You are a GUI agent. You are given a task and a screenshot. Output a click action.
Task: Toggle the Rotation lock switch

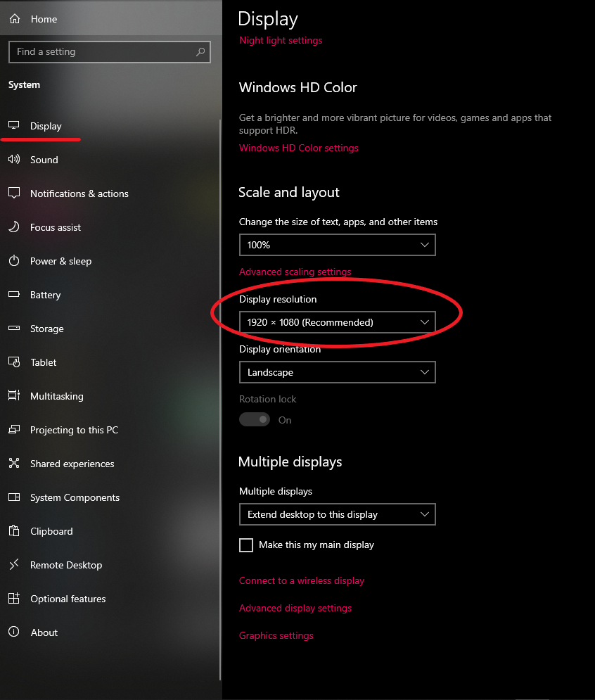pyautogui.click(x=255, y=419)
